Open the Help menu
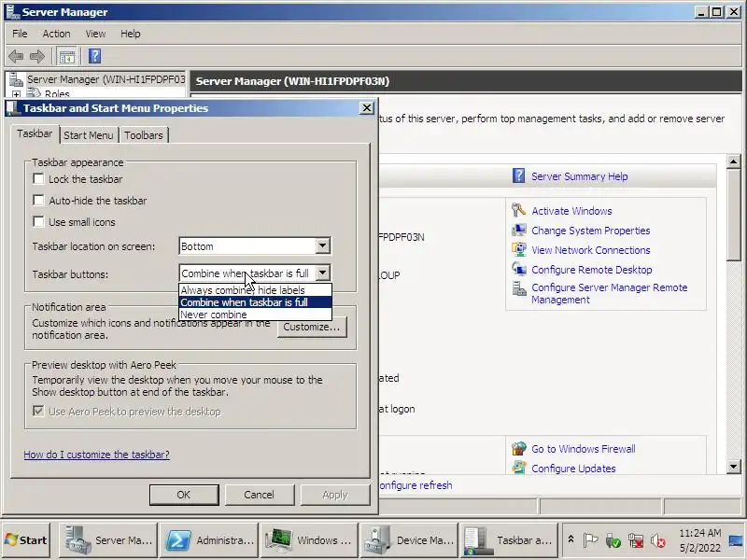The image size is (747, 560). pos(130,34)
